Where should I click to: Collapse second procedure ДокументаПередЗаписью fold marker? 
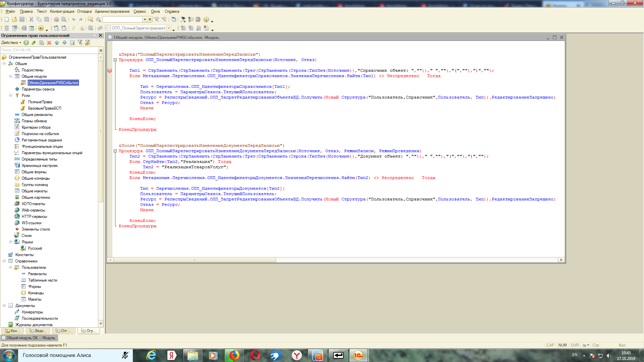(115, 151)
